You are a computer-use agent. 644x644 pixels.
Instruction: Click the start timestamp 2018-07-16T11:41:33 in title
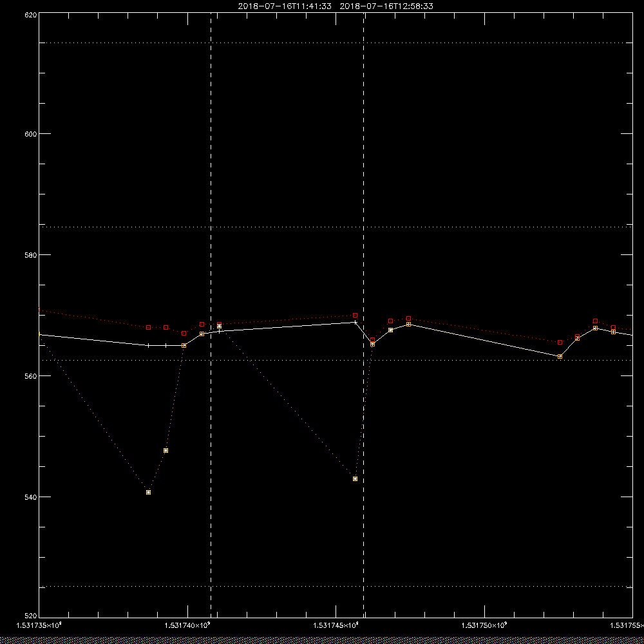tap(285, 6)
